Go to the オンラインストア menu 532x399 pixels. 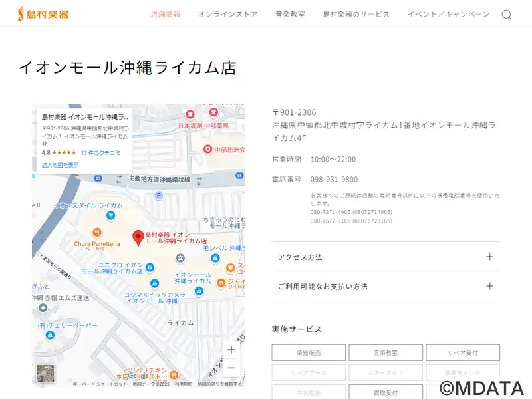tap(228, 14)
